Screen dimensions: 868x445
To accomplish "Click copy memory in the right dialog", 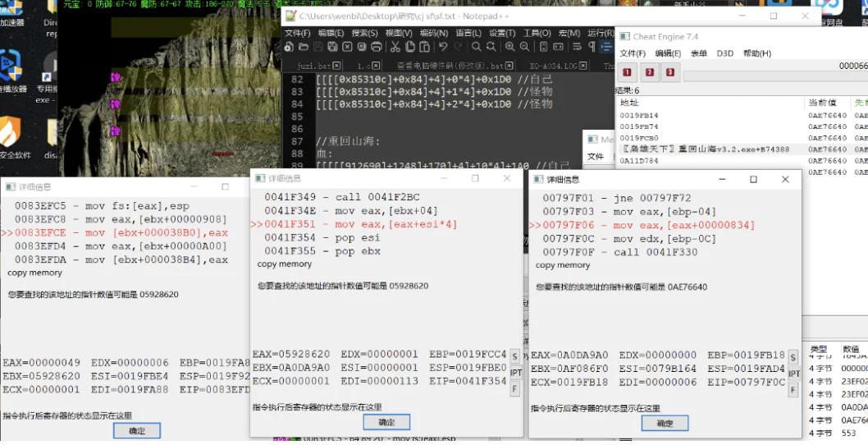I will (x=563, y=265).
